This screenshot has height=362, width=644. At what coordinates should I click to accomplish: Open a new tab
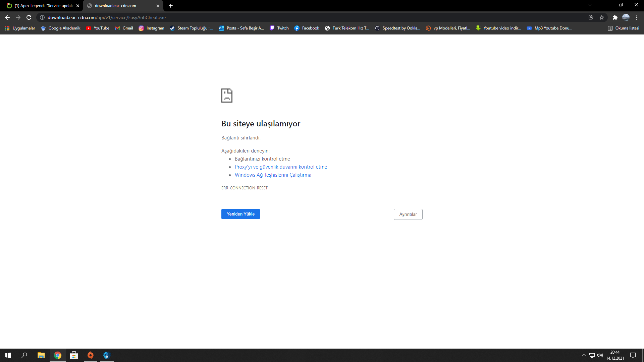(171, 6)
